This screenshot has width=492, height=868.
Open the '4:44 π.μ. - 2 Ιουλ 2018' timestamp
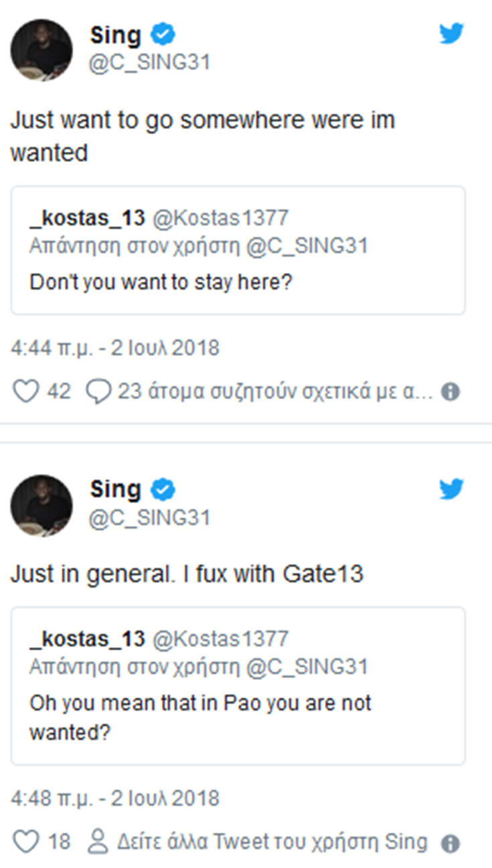point(114,349)
